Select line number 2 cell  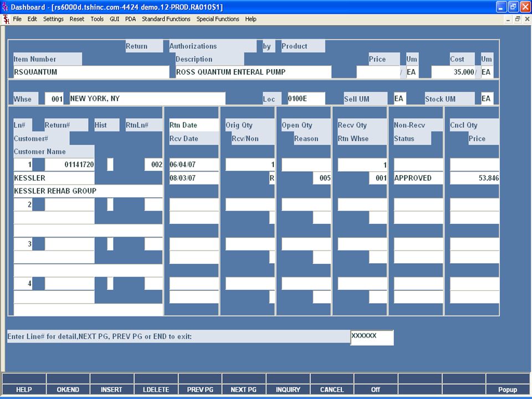(x=23, y=204)
